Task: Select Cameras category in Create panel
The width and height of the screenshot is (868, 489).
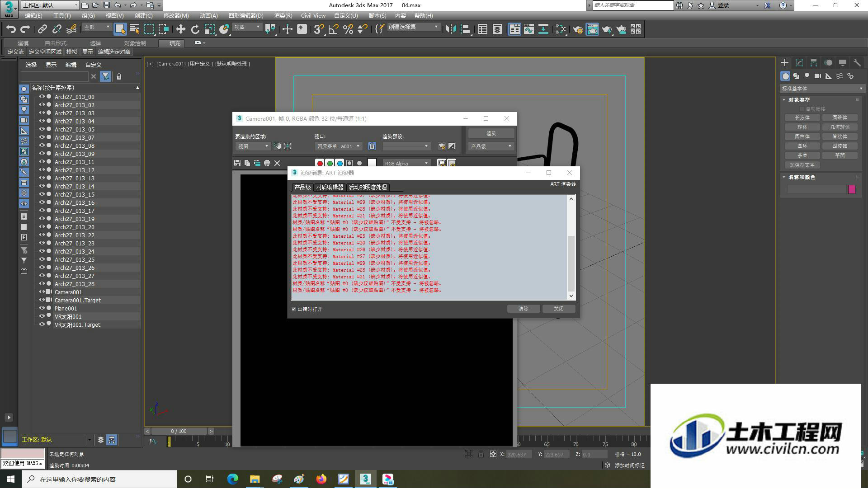Action: [818, 76]
